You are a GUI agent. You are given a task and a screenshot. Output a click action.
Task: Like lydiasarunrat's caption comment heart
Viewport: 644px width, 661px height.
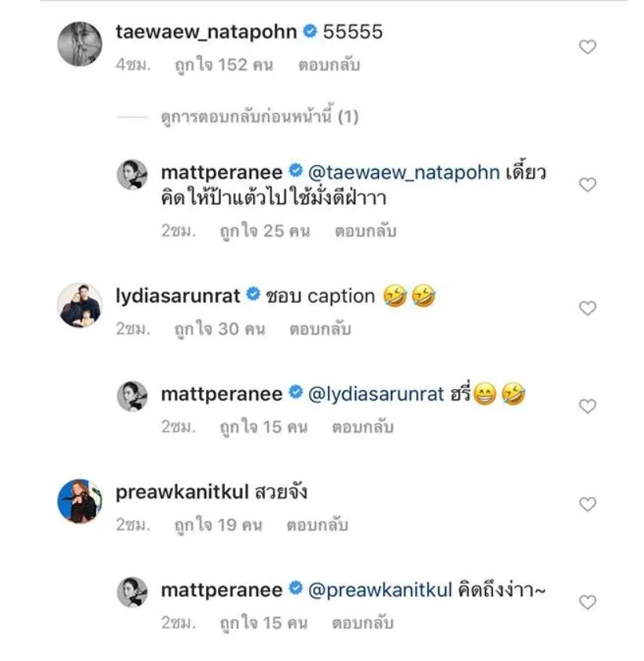[x=587, y=308]
